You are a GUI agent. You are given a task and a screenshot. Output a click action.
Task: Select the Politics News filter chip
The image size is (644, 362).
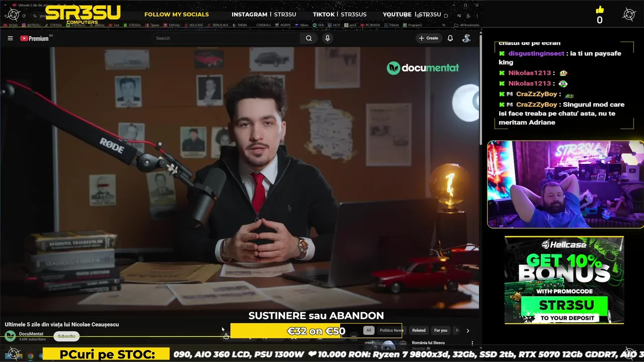[391, 330]
